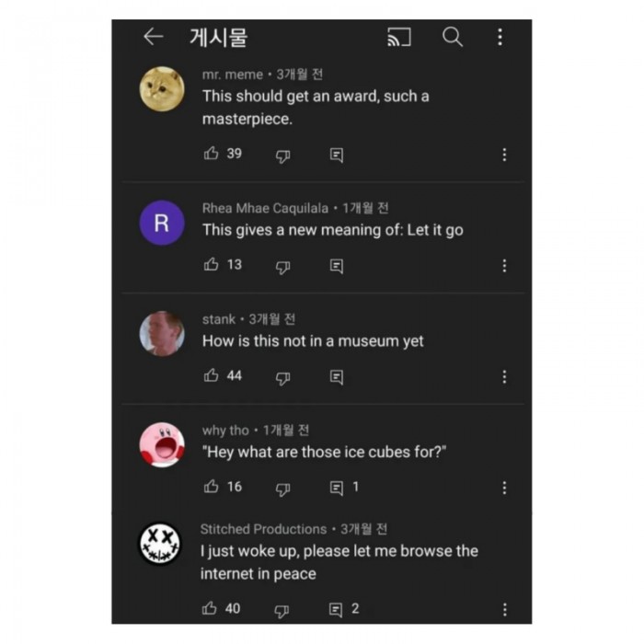
Task: Go back using the arrow icon
Action: pos(153,37)
